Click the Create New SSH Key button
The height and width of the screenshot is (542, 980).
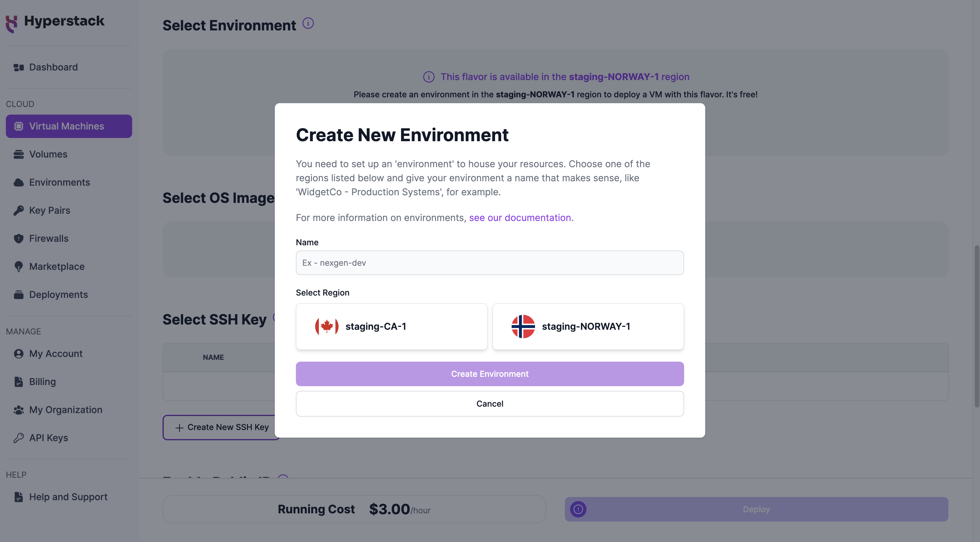[221, 427]
